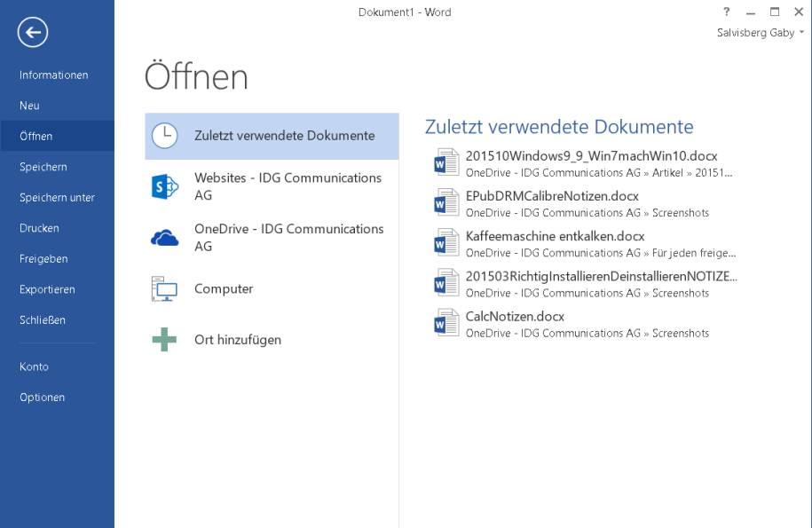Open the Word help question mark
Viewport: 812px width, 528px height.
point(727,12)
